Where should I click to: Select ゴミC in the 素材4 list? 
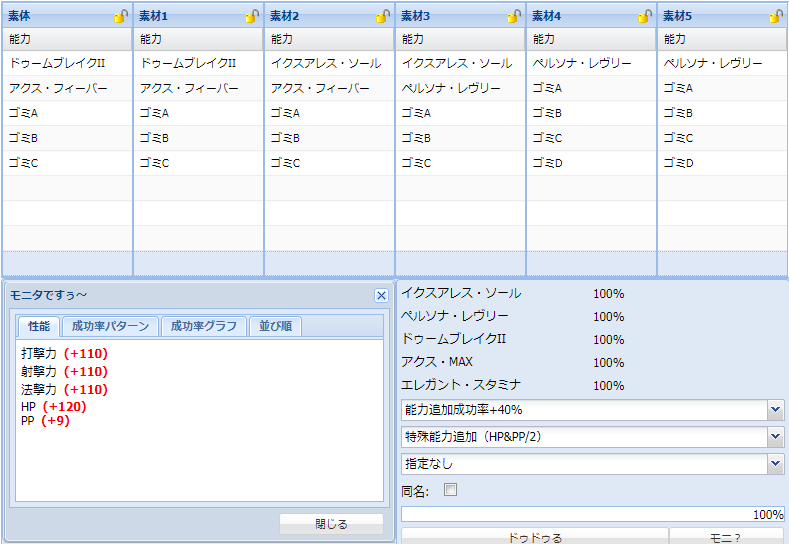tap(591, 138)
